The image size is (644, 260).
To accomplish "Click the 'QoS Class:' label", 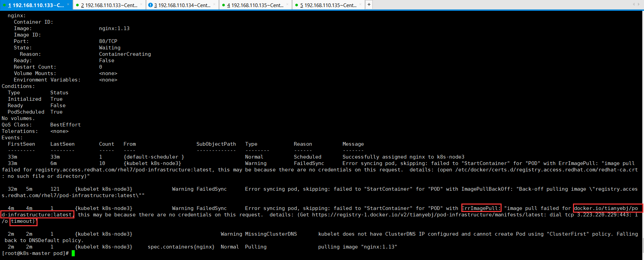I will point(17,125).
